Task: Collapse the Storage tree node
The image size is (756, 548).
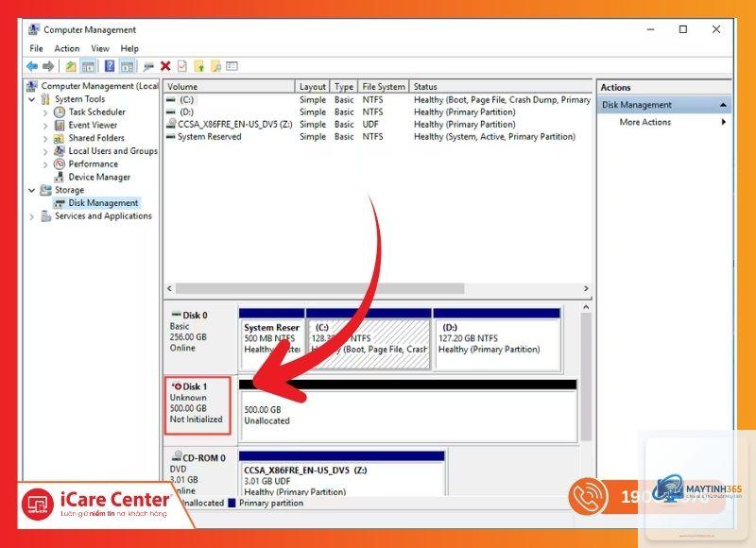Action: [32, 190]
